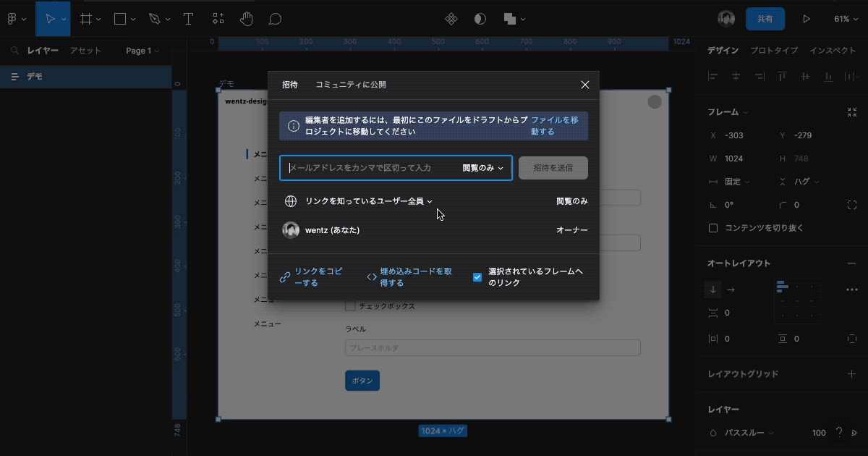Click the mask icon in the toolbar
This screenshot has height=456, width=868.
click(x=480, y=19)
